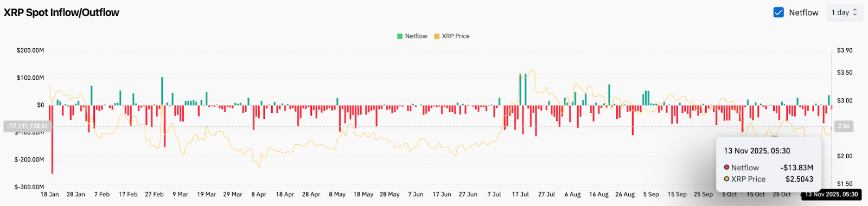Click the tooltip XRP Price value $2.5043
This screenshot has width=868, height=206.
(x=800, y=179)
